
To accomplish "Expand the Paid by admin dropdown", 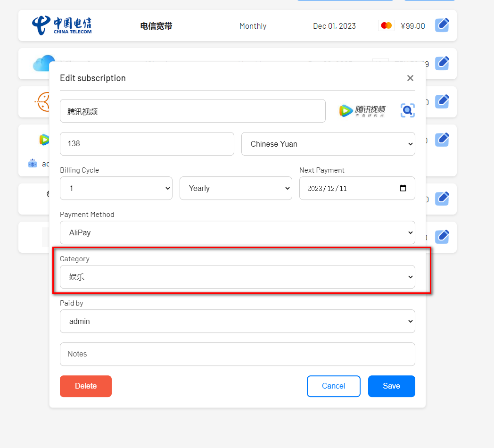I will pyautogui.click(x=237, y=321).
